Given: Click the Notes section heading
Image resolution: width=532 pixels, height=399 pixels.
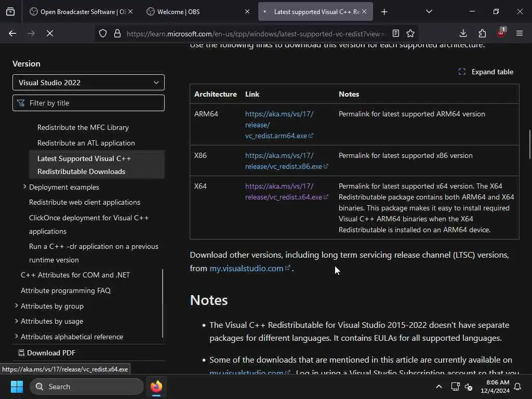Looking at the screenshot, I should tap(209, 300).
